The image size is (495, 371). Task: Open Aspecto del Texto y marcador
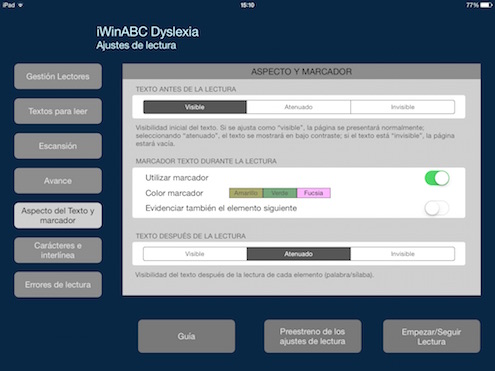(58, 215)
